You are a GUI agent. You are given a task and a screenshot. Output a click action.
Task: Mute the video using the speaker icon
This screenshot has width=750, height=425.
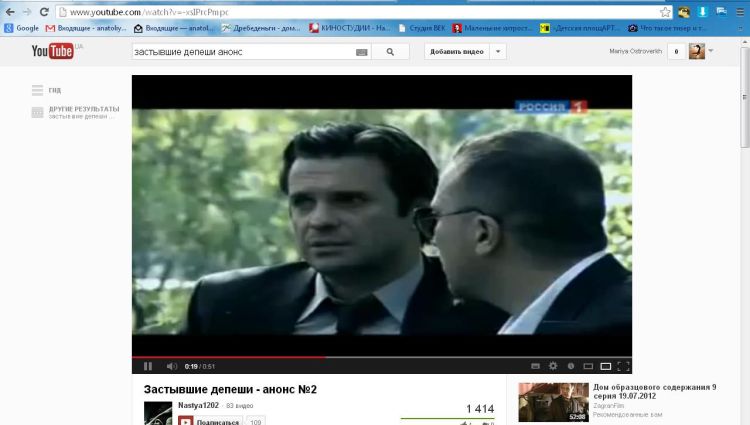172,366
